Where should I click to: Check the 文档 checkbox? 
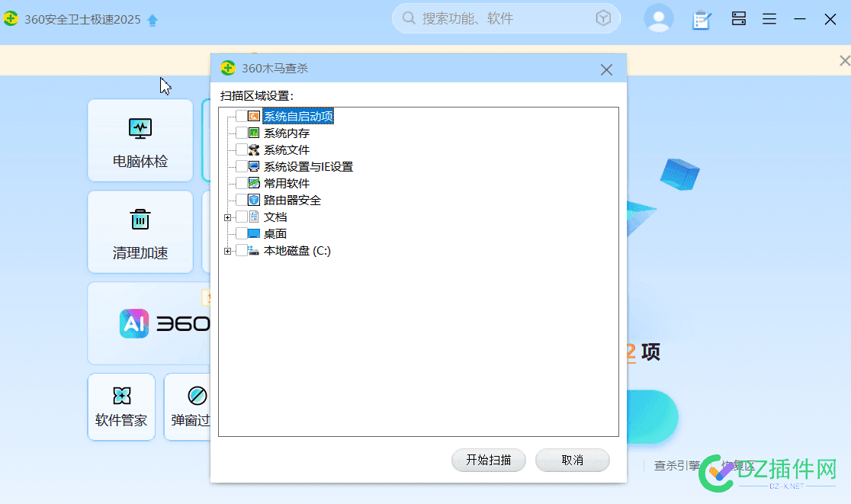[242, 217]
